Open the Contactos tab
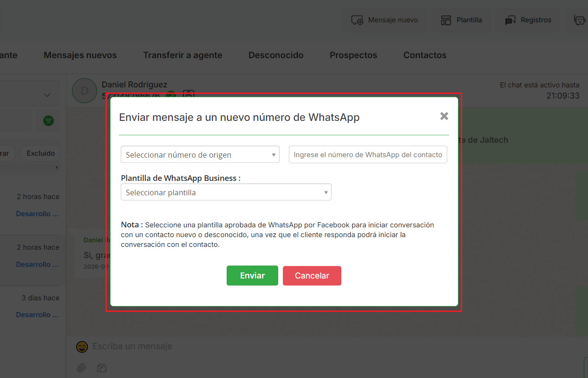588x378 pixels. [425, 55]
